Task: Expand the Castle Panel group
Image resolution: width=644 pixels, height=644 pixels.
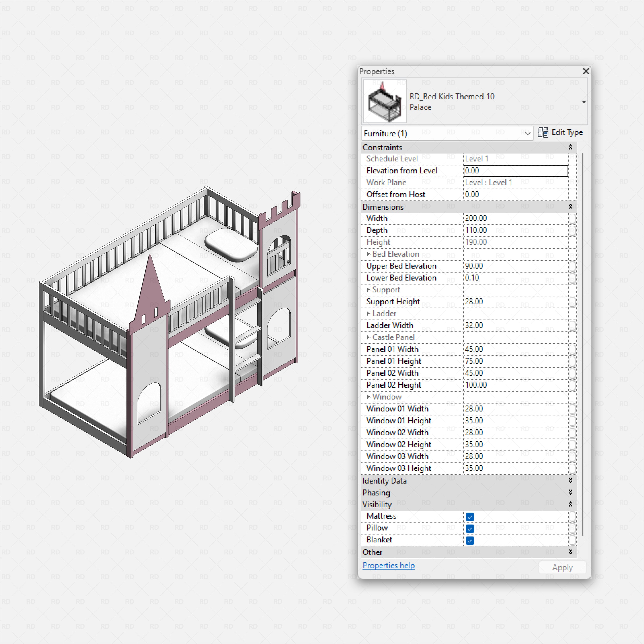Action: [x=369, y=337]
